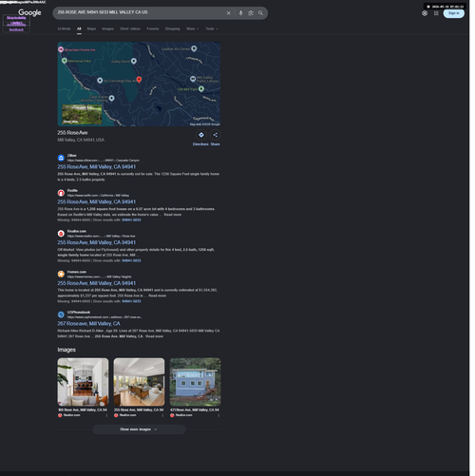Click 94941-5833 link under Redfin result
The width and height of the screenshot is (475, 476).
[131, 220]
